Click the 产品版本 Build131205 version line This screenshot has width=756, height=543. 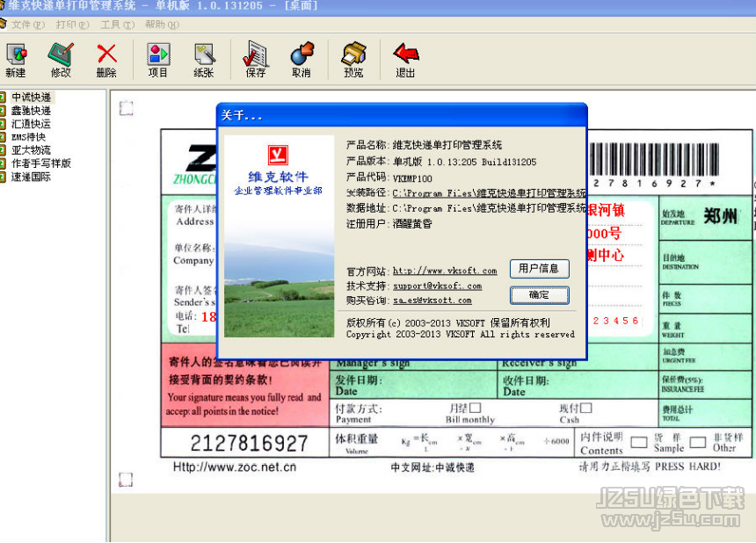(x=441, y=162)
